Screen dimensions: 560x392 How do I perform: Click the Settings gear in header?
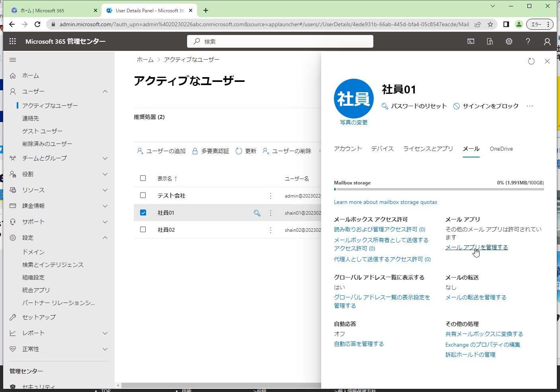[x=509, y=41]
